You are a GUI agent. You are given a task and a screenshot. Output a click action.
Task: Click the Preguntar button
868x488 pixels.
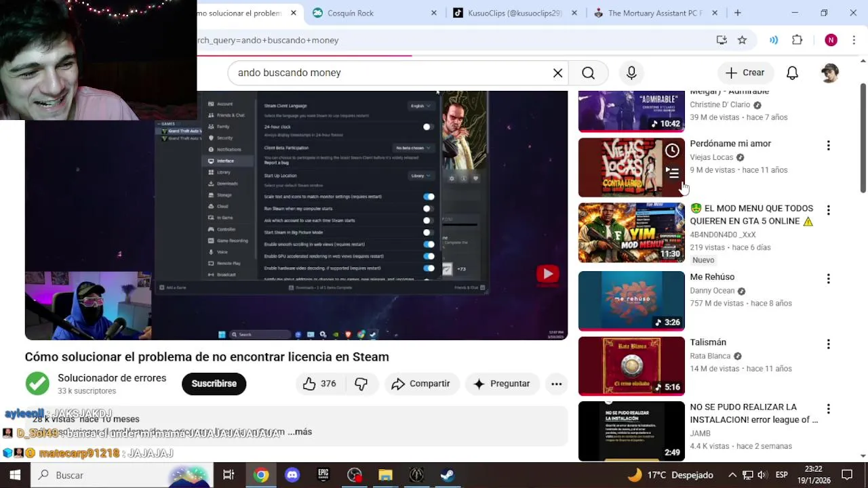pyautogui.click(x=501, y=384)
